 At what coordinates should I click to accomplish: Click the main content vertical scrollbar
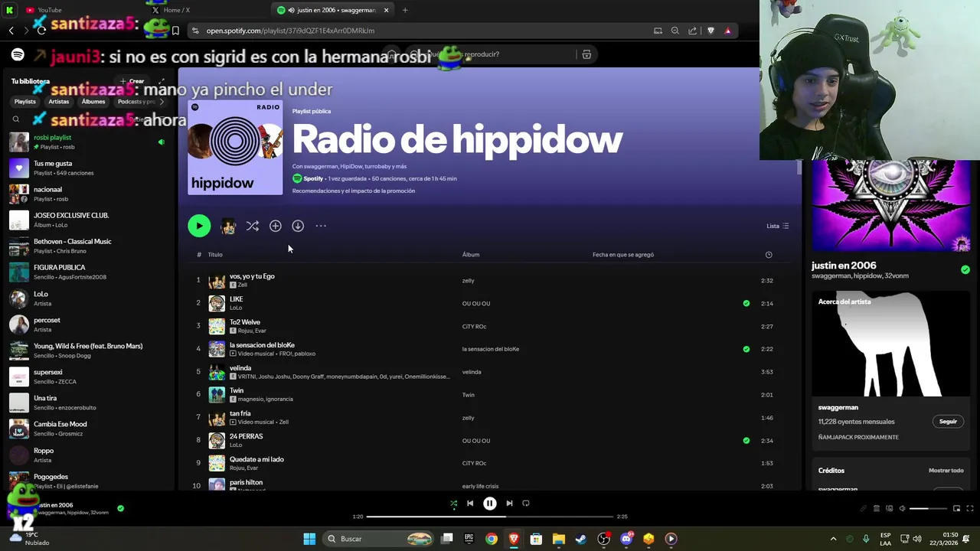point(799,168)
